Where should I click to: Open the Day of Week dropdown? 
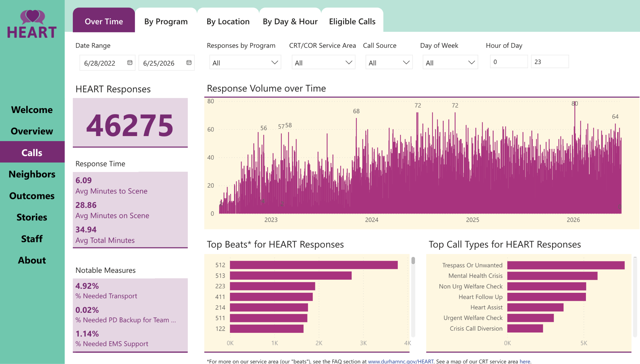[x=450, y=62]
